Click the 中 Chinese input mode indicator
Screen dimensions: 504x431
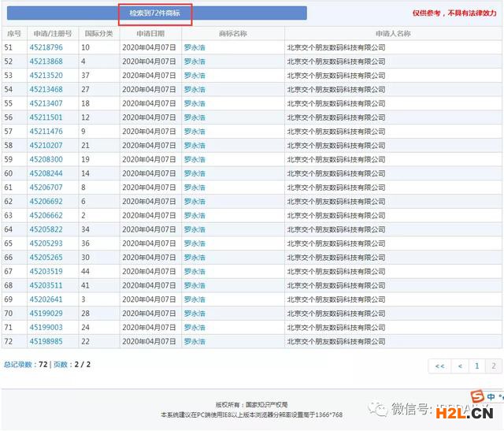pyautogui.click(x=491, y=397)
